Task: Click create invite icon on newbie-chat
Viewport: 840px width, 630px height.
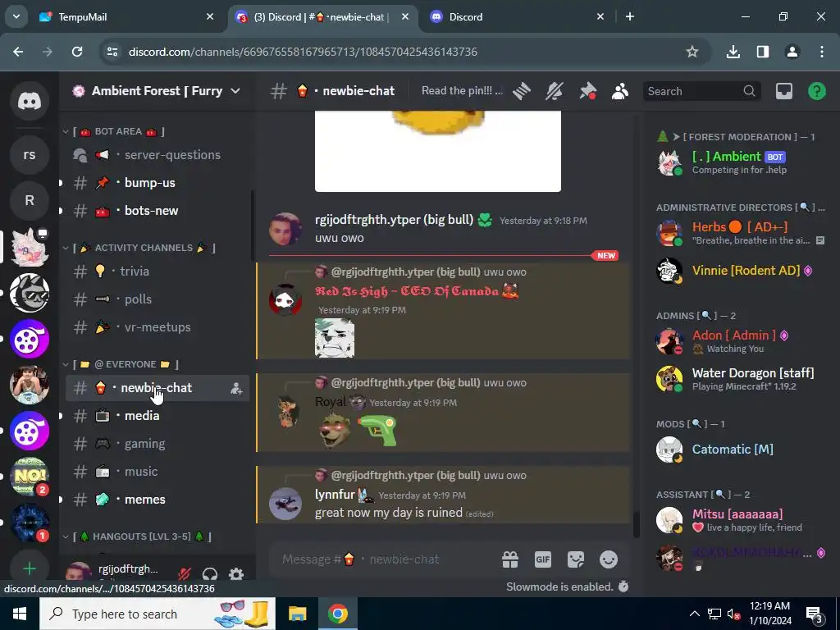Action: (236, 388)
